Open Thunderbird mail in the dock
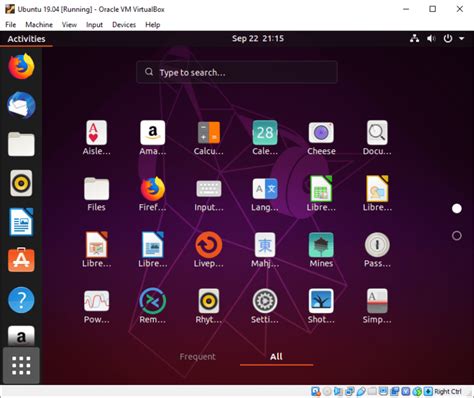The image size is (474, 398). click(21, 105)
